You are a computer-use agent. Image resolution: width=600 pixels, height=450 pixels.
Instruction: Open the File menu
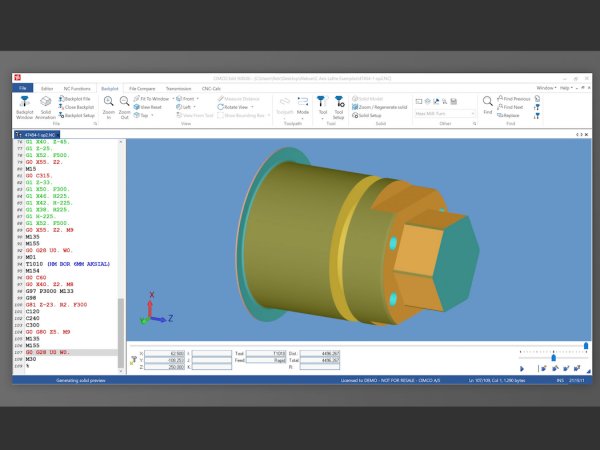click(x=24, y=88)
